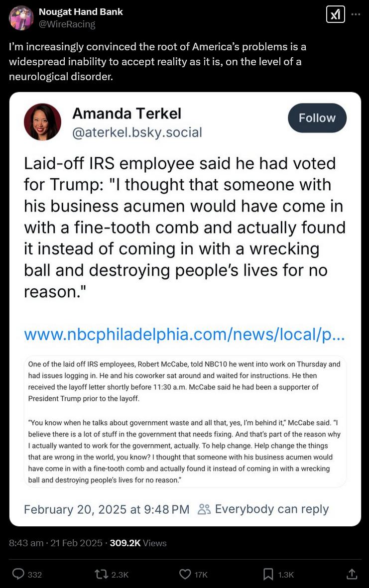Screen dimensions: 369x588
Task: Click Amanda Terkel's profile photo
Action: click(x=42, y=122)
